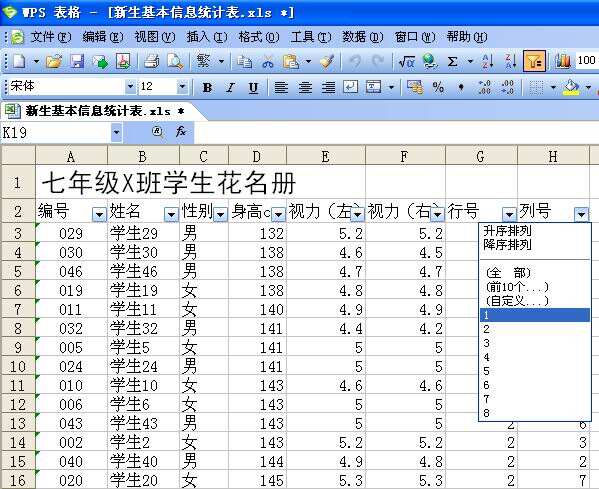
Task: Click the fill color paint bucket
Action: tap(571, 87)
